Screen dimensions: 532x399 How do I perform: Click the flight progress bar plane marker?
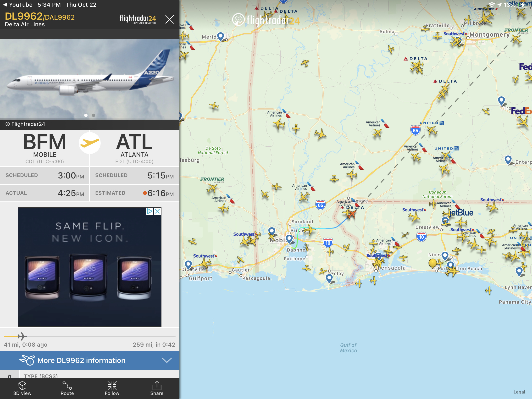[22, 336]
